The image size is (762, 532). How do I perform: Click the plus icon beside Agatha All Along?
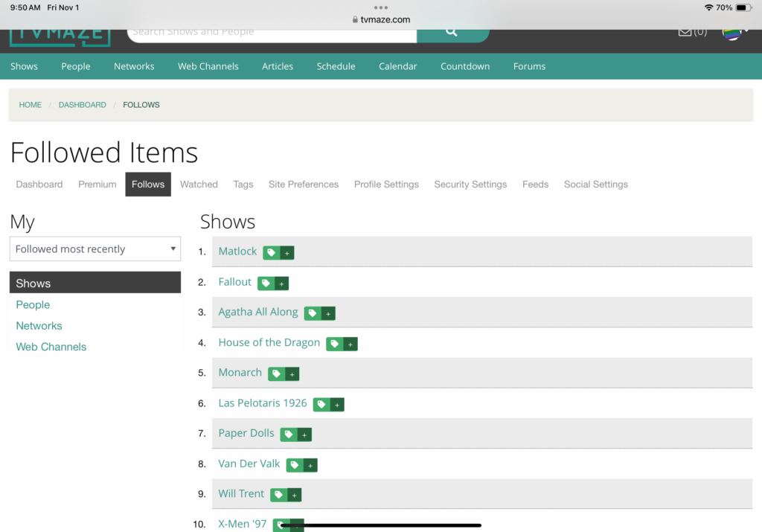click(x=328, y=313)
